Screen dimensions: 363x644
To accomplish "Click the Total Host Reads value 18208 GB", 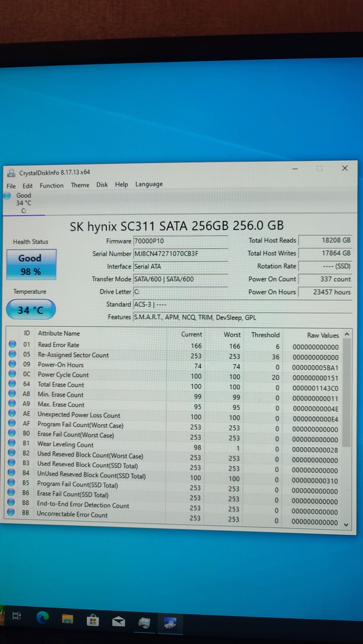I will (x=325, y=240).
